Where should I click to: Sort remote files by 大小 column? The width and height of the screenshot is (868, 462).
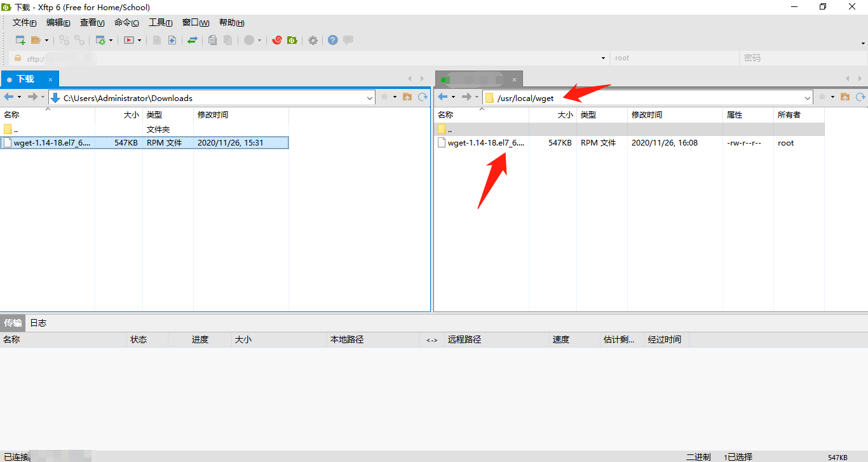553,115
